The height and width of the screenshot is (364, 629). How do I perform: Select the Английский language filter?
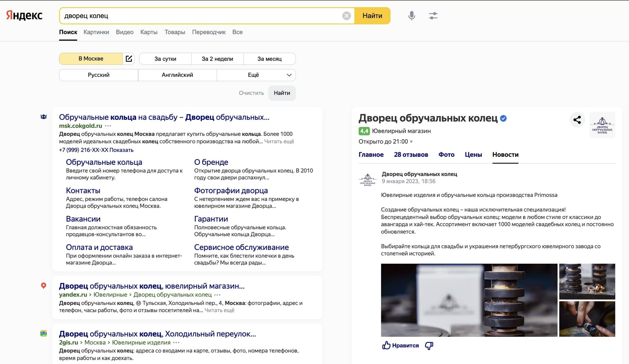177,75
